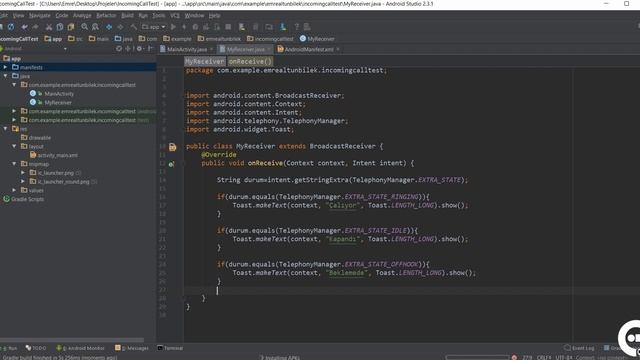Click the override gutter icon beside onReceive

[171, 164]
